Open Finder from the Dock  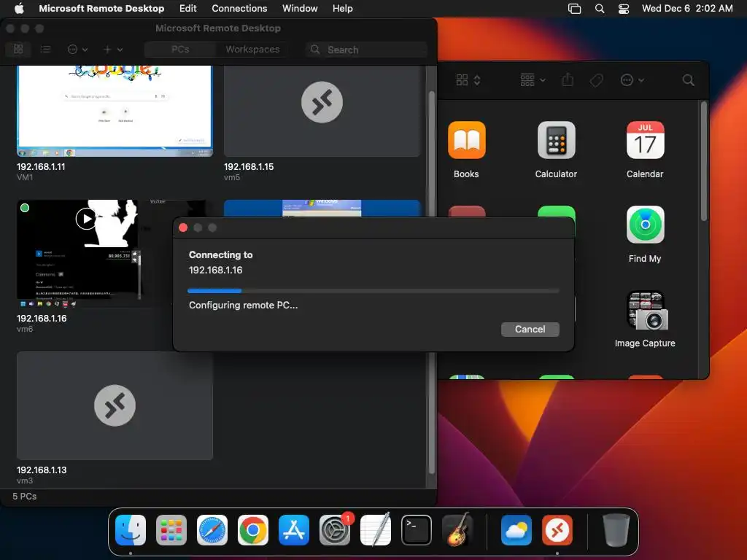(x=130, y=530)
